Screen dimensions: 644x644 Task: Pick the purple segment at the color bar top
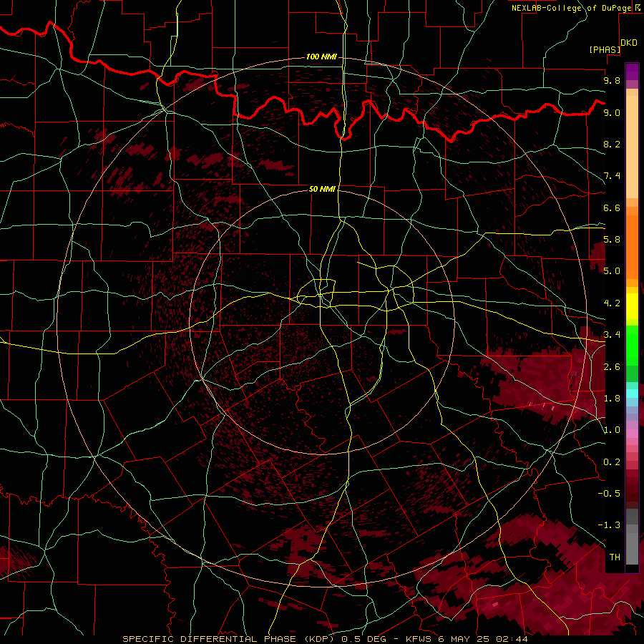coord(632,71)
